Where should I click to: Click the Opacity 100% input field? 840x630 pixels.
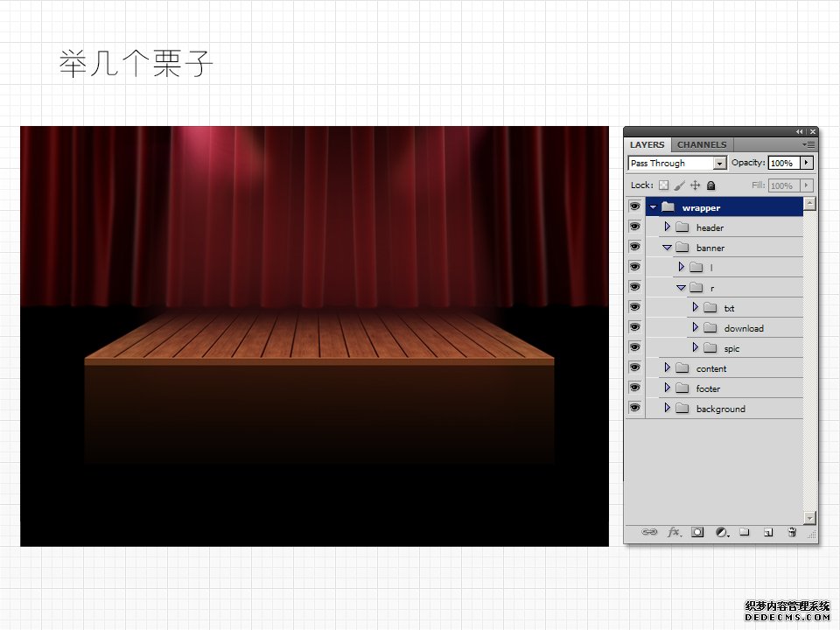pos(784,163)
